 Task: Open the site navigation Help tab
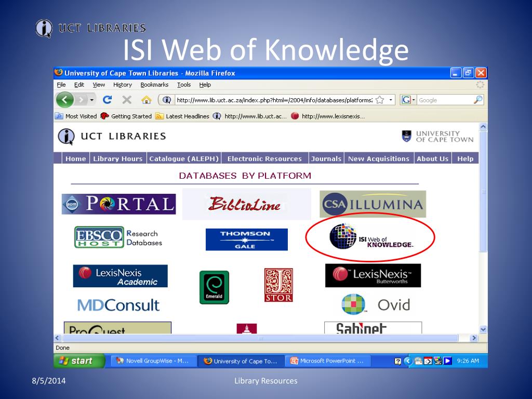point(465,158)
